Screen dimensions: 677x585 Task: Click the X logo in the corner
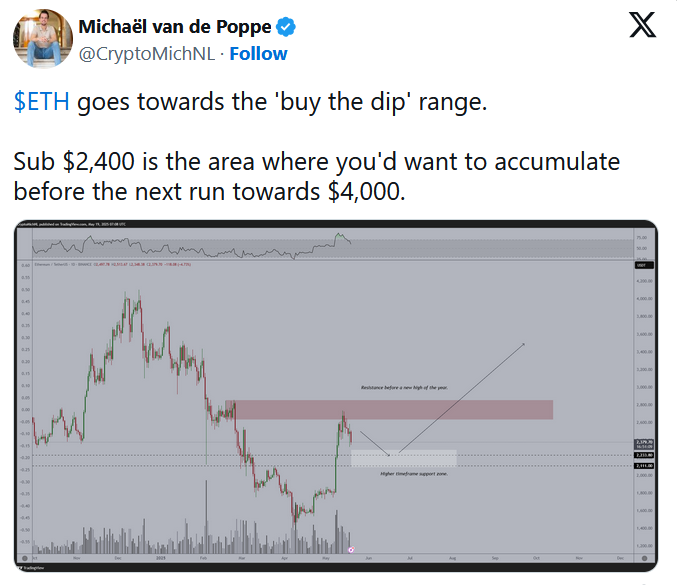[x=642, y=25]
